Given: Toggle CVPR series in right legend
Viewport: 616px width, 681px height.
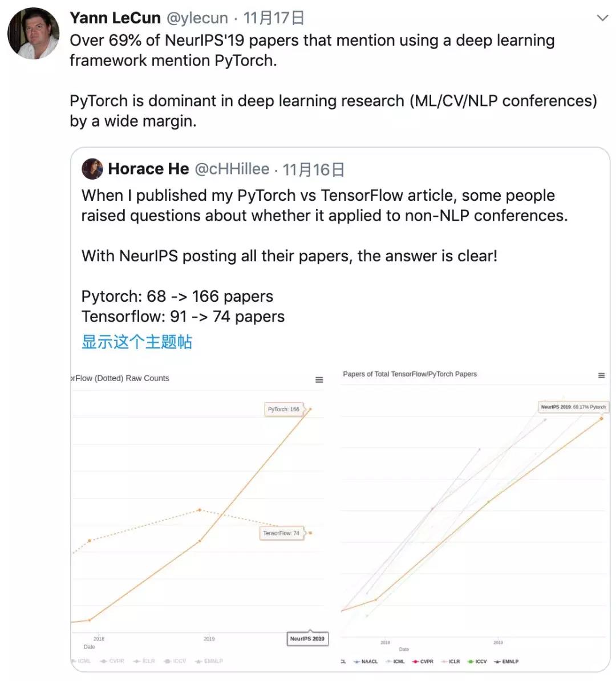Looking at the screenshot, I should coord(423,662).
